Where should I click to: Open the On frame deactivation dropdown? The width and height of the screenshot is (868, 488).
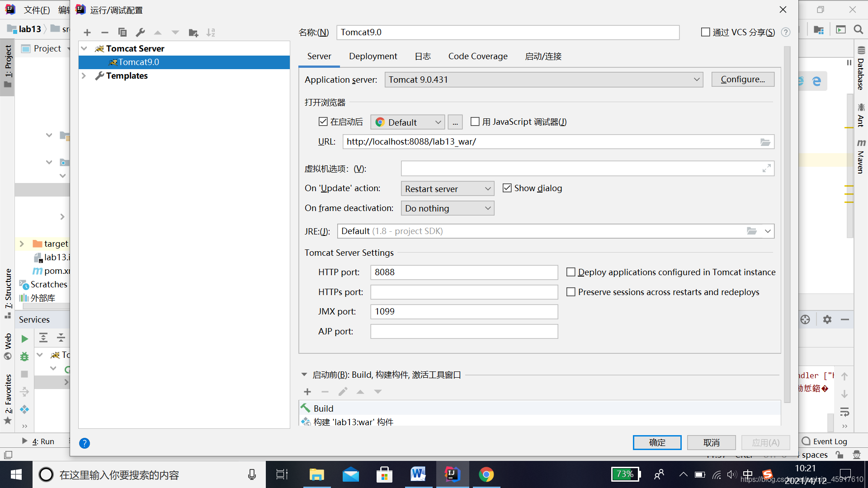[448, 208]
